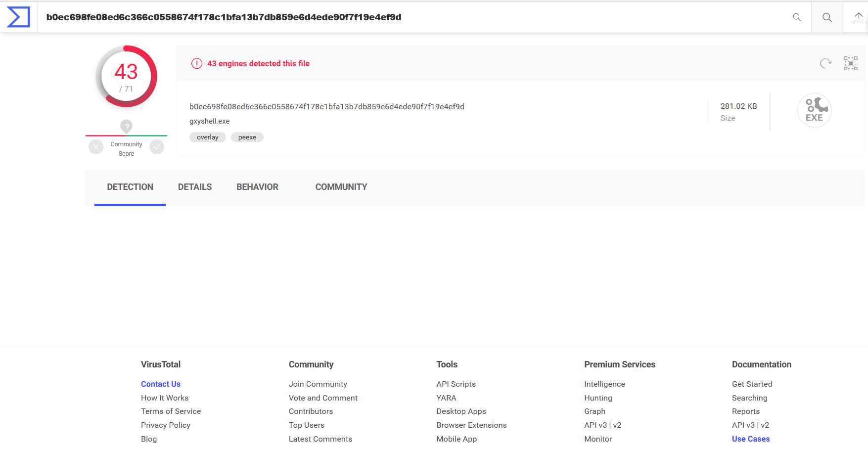Open the YARA tools link
The width and height of the screenshot is (868, 449).
[x=446, y=398]
